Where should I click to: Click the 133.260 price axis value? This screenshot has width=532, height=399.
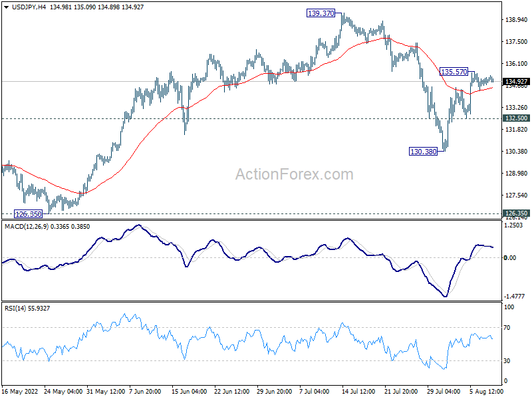click(517, 107)
